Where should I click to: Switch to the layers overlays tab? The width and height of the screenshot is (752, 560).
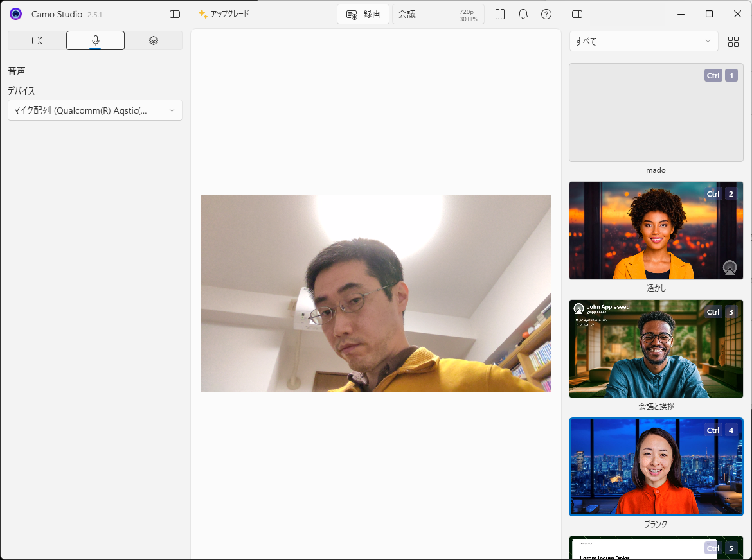coord(154,40)
